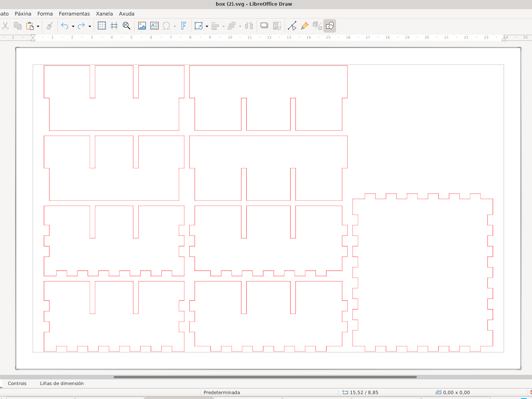532x399 pixels.
Task: Insert Fontwork text
Action: [184, 26]
